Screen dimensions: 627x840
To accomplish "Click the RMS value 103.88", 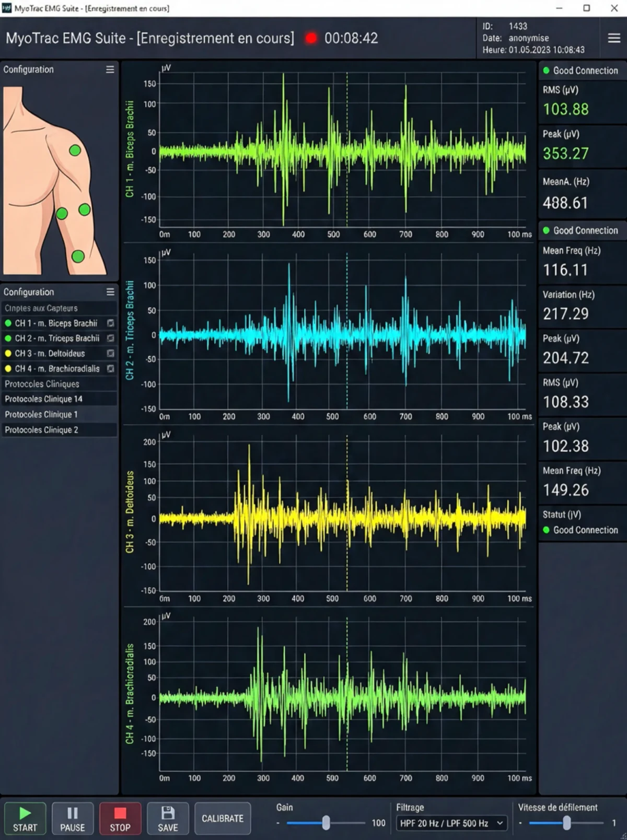I will pyautogui.click(x=565, y=109).
